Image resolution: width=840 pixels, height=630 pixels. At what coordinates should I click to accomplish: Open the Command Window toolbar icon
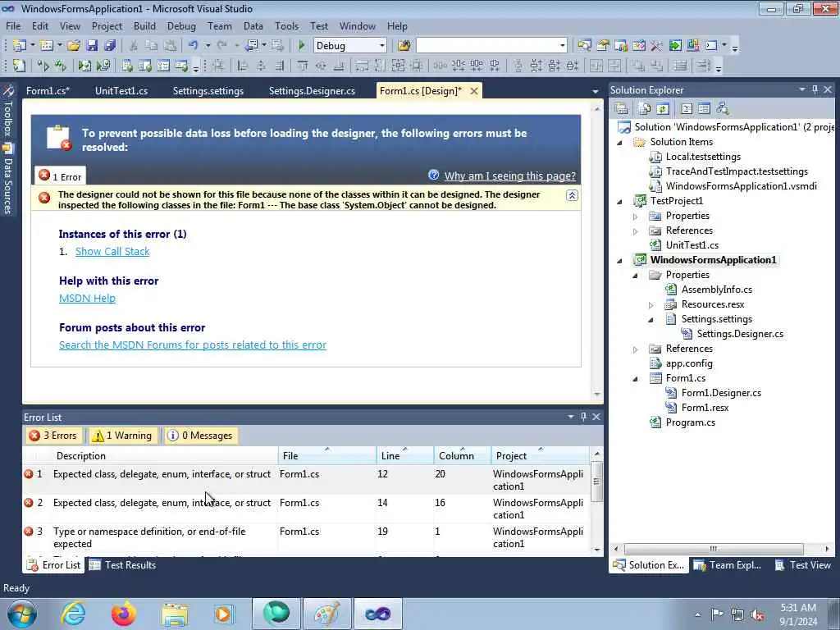(x=711, y=46)
